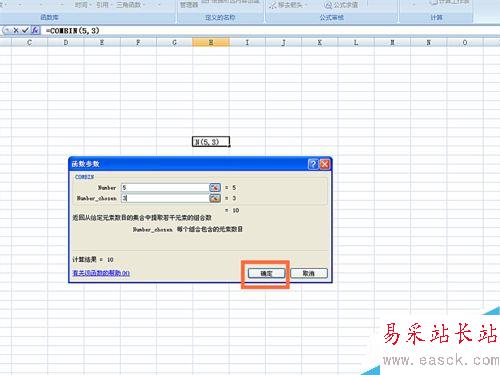Click into the Number_chosen input field
Viewport: 500px width, 375px height.
click(x=165, y=198)
